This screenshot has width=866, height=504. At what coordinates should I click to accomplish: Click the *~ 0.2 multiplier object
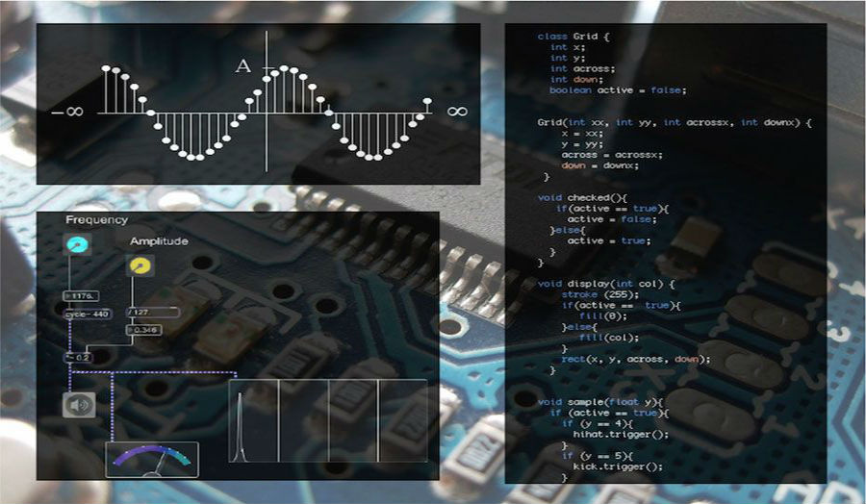point(79,357)
